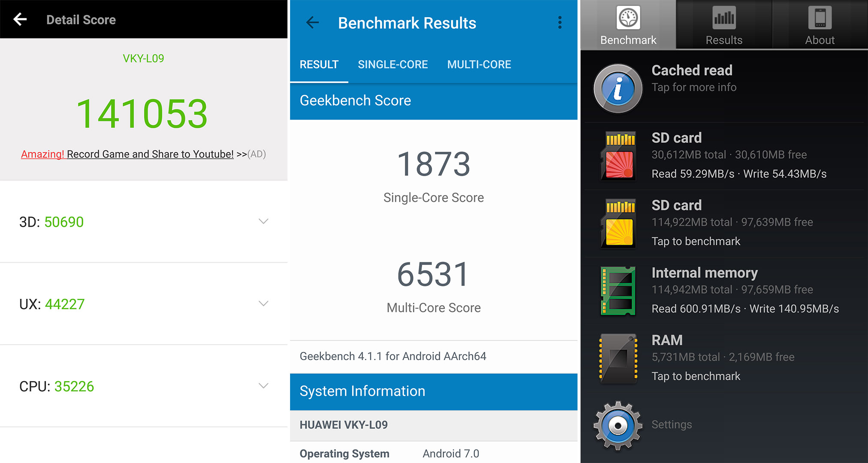Tap the red SD card icon

pos(618,156)
